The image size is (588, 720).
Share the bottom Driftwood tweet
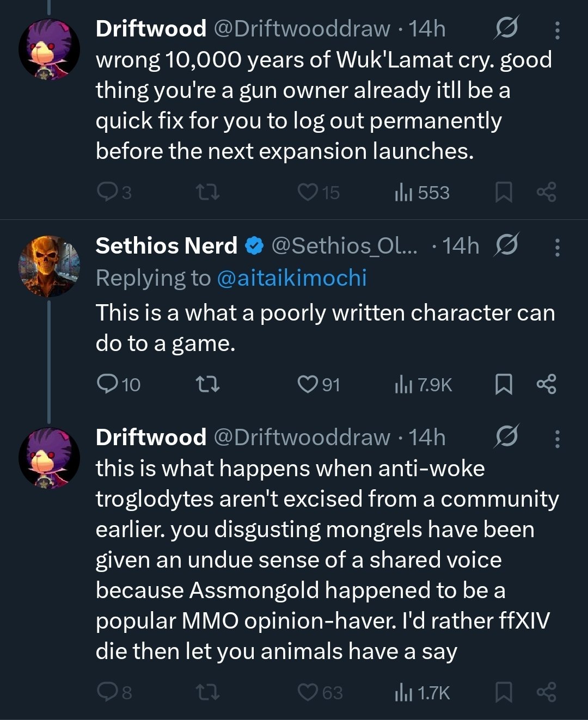(x=546, y=692)
